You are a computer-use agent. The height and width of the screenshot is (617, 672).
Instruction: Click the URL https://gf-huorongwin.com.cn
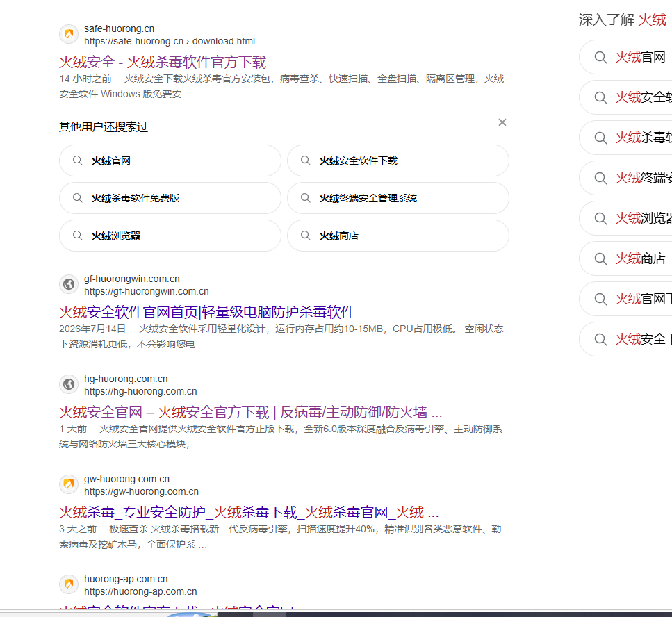[x=146, y=291]
